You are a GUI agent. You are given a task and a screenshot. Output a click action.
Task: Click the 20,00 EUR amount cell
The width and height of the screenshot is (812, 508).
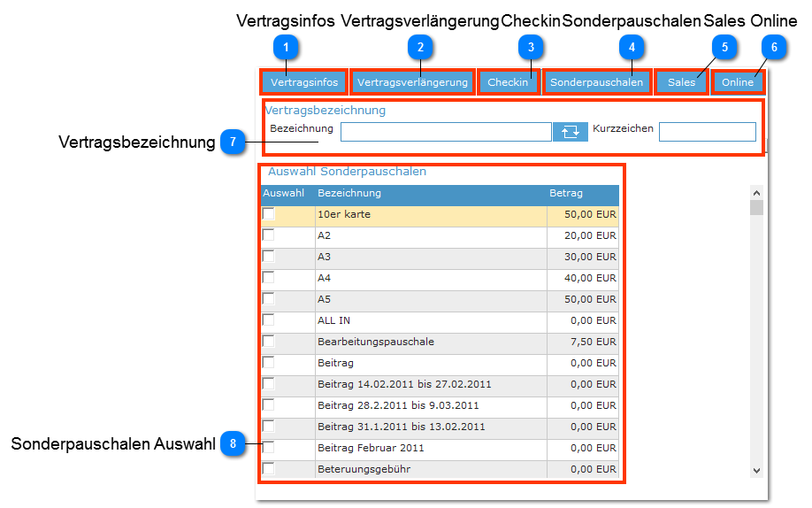click(583, 235)
